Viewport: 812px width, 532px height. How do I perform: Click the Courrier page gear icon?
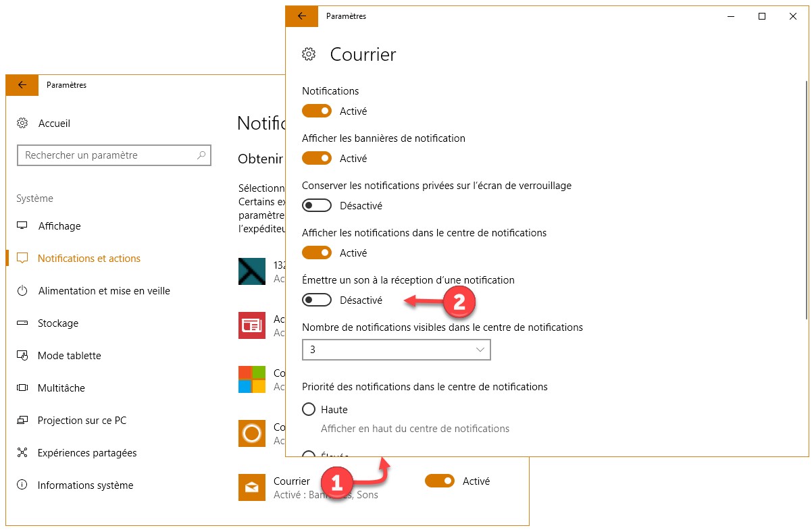(x=309, y=54)
